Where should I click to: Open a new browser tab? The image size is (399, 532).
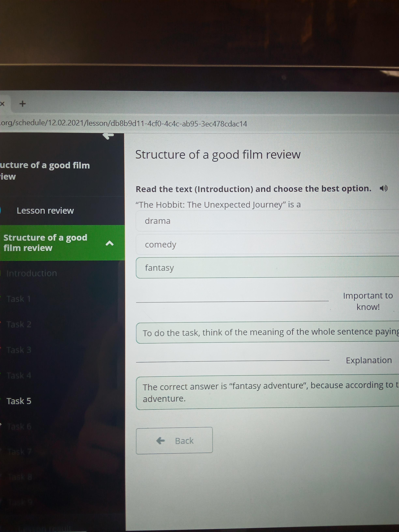22,104
